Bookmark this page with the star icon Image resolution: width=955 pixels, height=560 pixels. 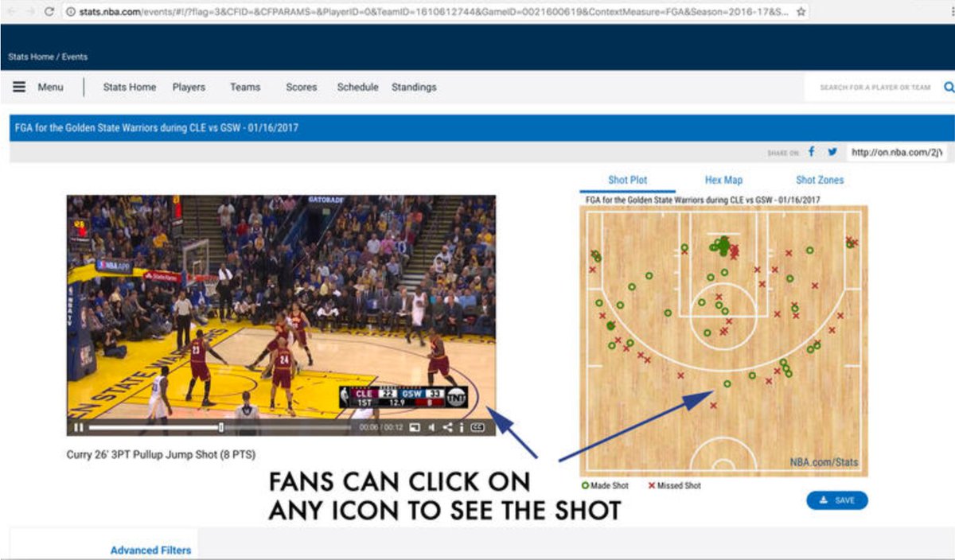click(x=801, y=12)
